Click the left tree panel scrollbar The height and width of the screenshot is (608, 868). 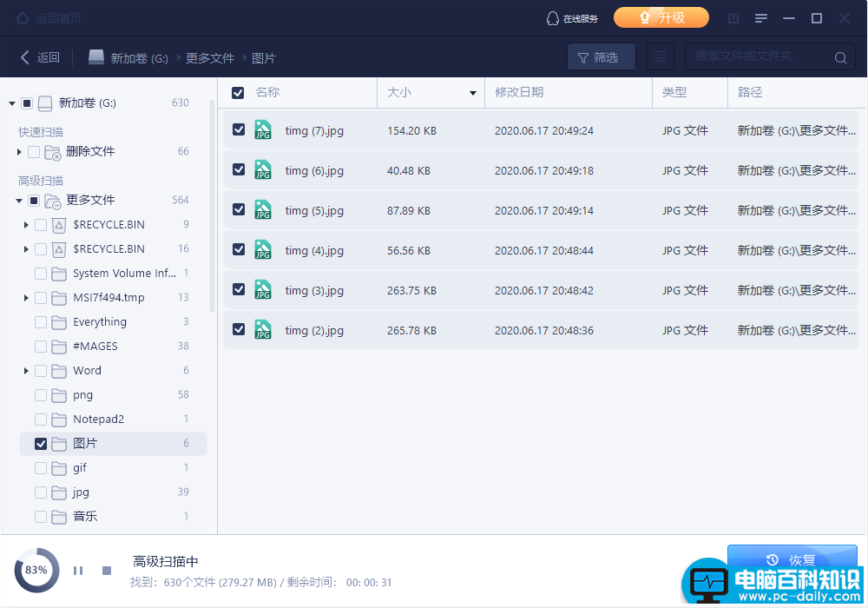[212, 205]
